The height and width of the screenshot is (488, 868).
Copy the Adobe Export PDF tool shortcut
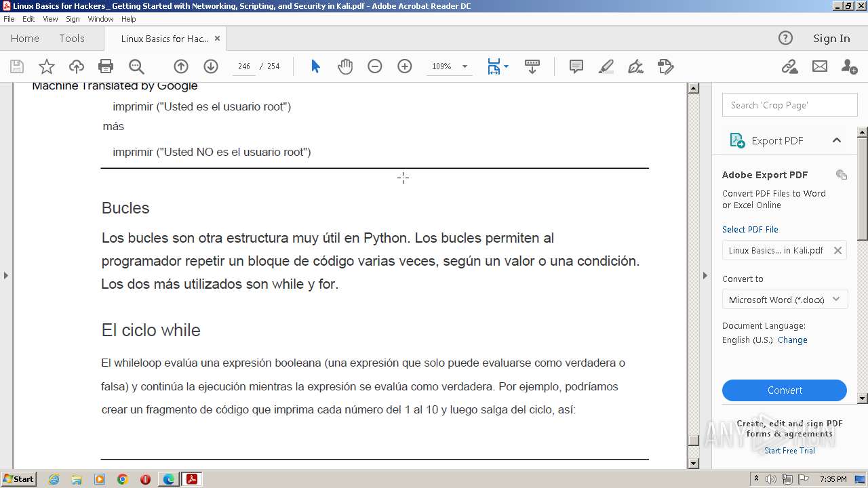click(842, 175)
